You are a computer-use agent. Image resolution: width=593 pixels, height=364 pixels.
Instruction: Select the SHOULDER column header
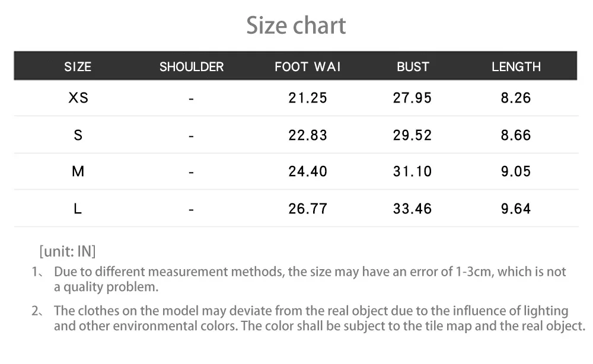point(192,66)
